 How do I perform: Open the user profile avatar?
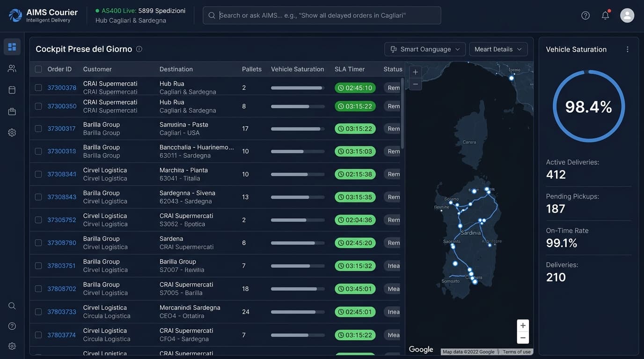click(627, 15)
